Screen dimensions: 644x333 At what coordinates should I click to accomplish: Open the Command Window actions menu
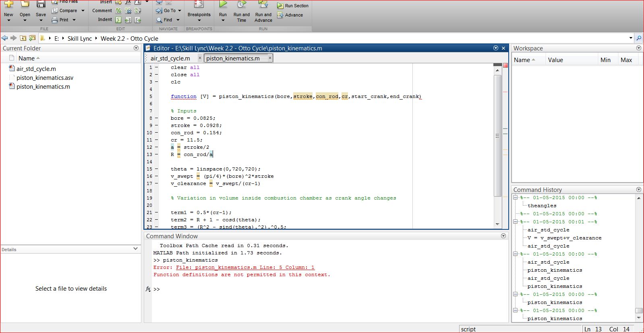(x=503, y=236)
